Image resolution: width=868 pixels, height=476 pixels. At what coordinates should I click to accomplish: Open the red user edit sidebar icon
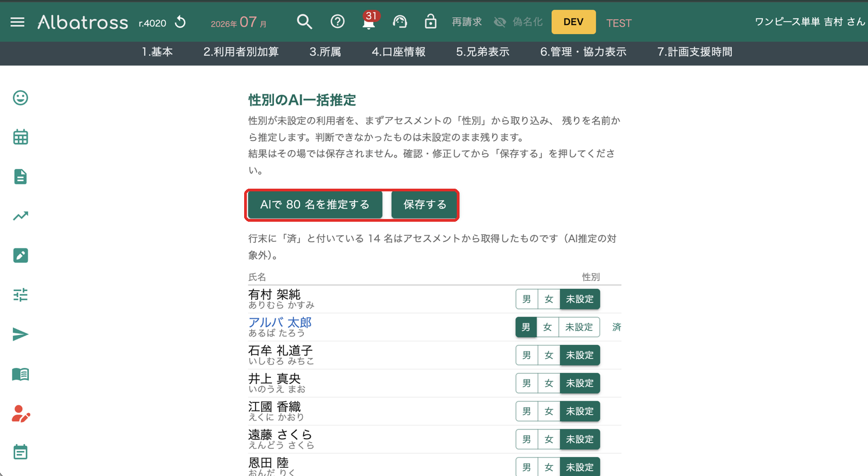(x=21, y=414)
